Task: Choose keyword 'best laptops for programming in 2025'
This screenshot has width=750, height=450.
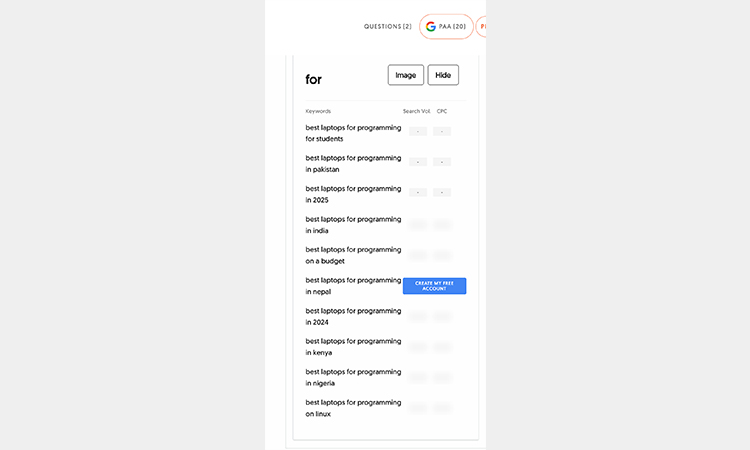Action: point(353,194)
